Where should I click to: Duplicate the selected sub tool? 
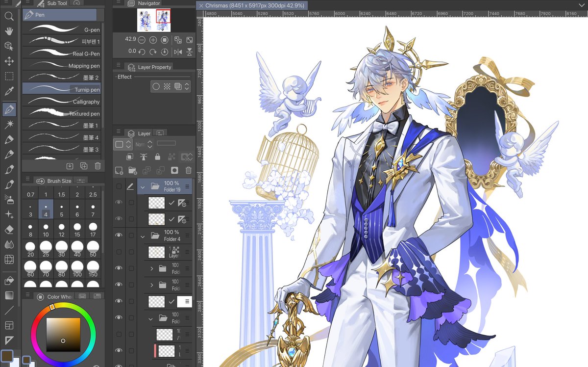(x=84, y=166)
